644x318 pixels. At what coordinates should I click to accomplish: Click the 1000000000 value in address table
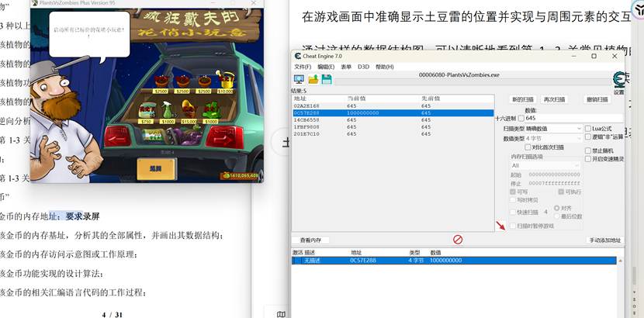(x=445, y=261)
